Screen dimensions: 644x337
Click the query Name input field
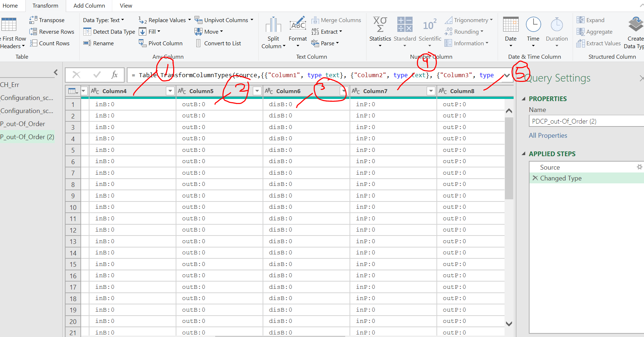(x=586, y=121)
